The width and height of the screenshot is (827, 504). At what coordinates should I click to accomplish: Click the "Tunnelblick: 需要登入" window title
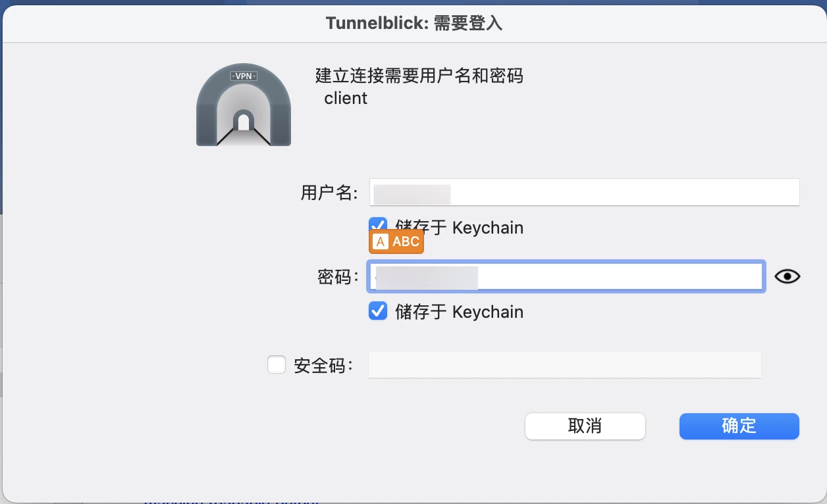(x=414, y=24)
